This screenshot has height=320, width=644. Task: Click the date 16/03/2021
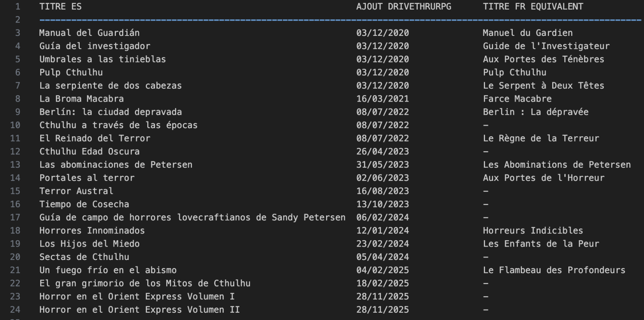382,99
